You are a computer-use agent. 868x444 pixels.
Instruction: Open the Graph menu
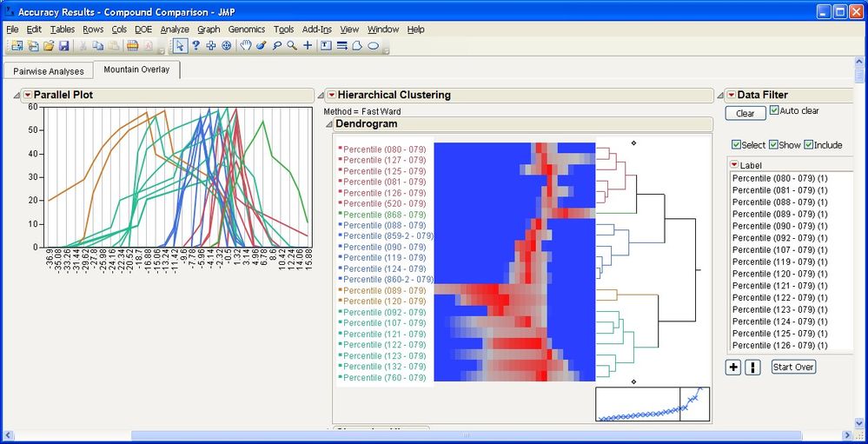(209, 30)
